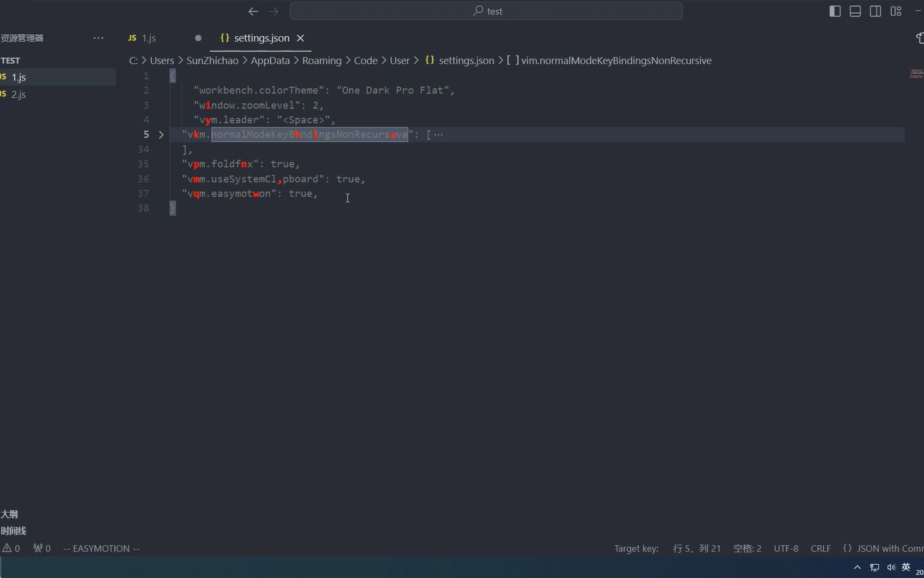Toggle the primary side bar layout icon

(835, 11)
